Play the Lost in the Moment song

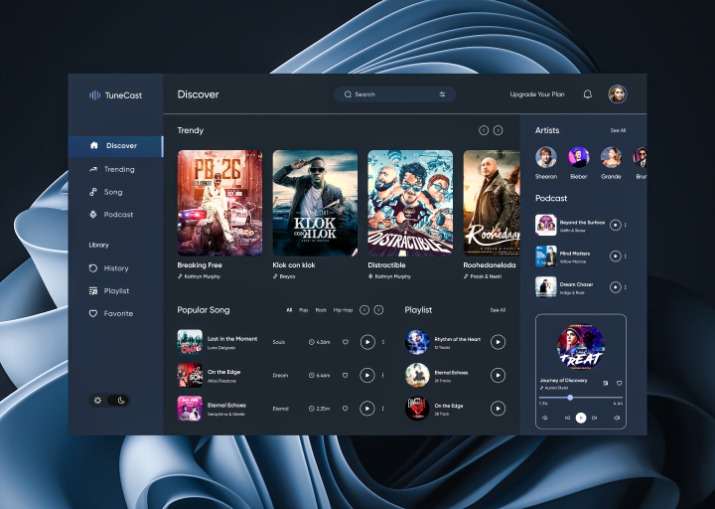pos(367,342)
